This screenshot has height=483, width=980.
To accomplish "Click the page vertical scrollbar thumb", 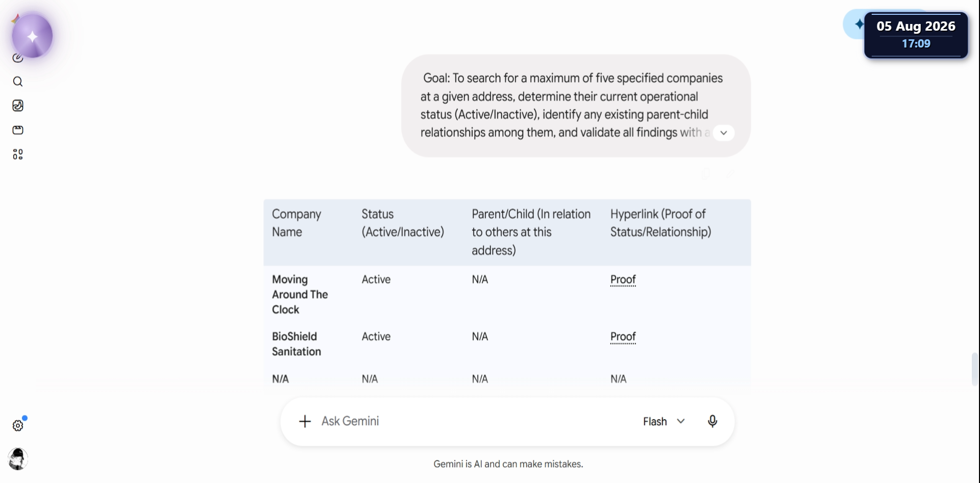I will click(x=975, y=369).
